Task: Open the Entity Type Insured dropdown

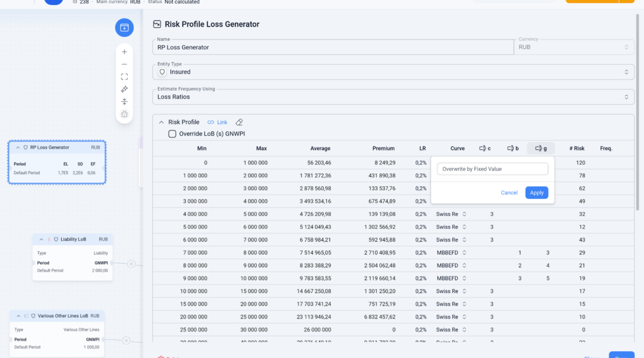Action: tap(393, 72)
